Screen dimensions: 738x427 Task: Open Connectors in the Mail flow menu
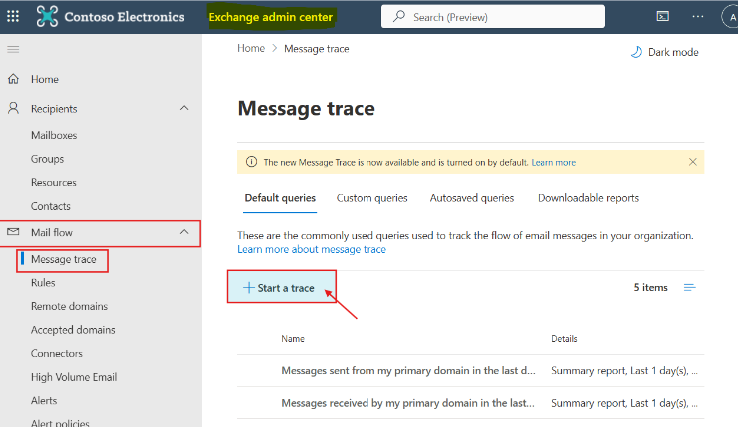click(x=56, y=354)
